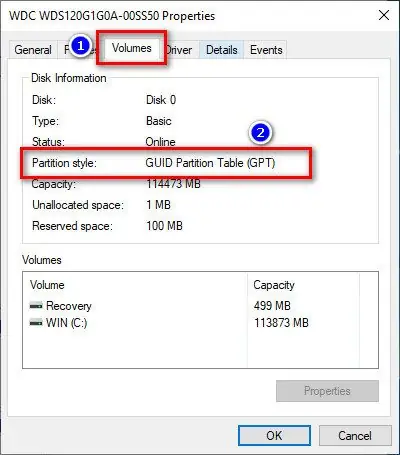Image resolution: width=400 pixels, height=455 pixels.
Task: Click the greyed-out Properties button
Action: point(327,391)
